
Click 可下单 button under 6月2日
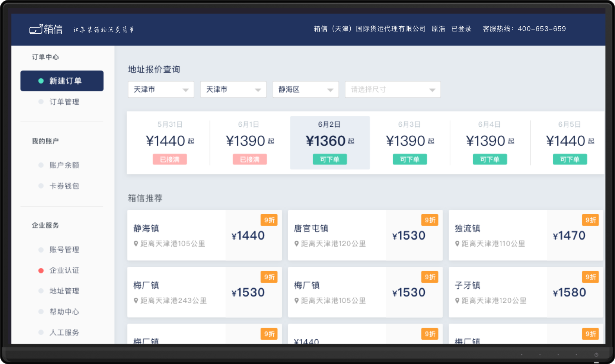pyautogui.click(x=330, y=159)
